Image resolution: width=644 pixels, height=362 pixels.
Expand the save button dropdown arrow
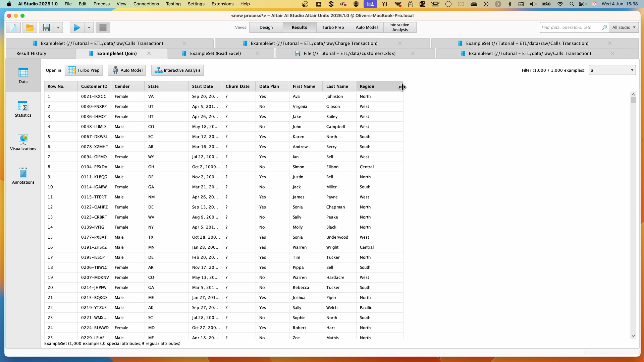[58, 27]
